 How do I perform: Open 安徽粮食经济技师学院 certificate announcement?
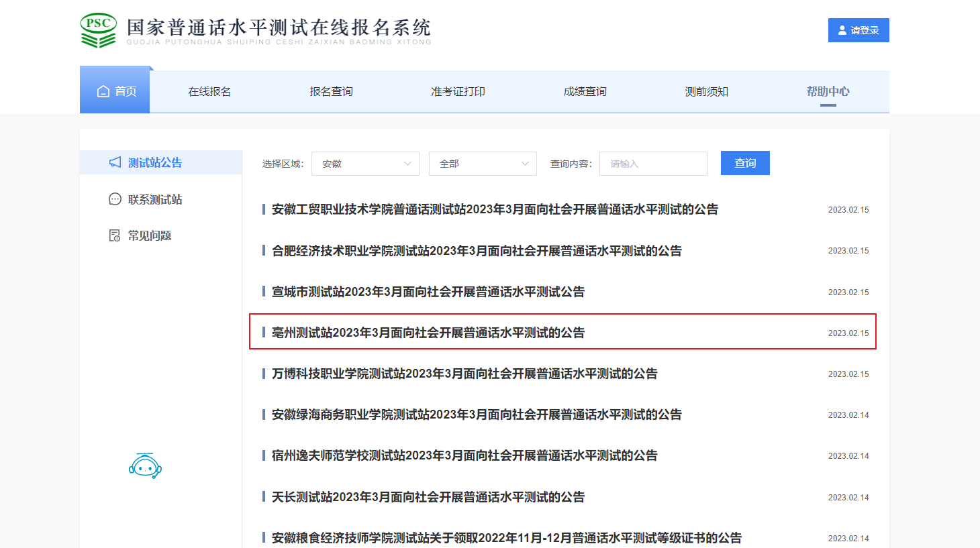coord(507,538)
